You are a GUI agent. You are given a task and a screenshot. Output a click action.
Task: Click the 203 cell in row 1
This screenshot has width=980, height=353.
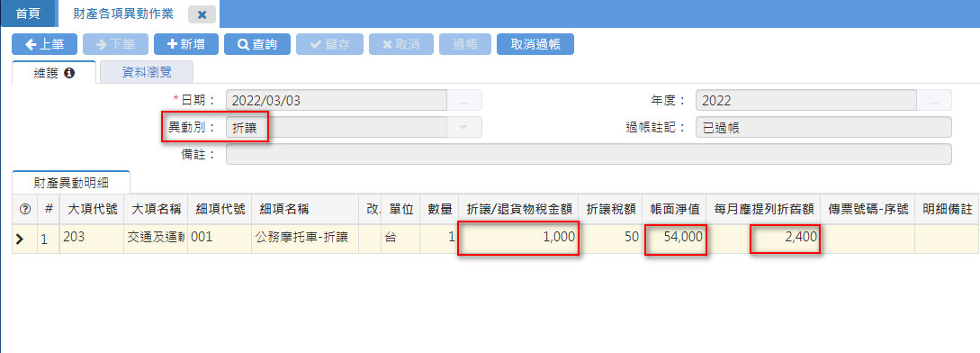(x=91, y=240)
